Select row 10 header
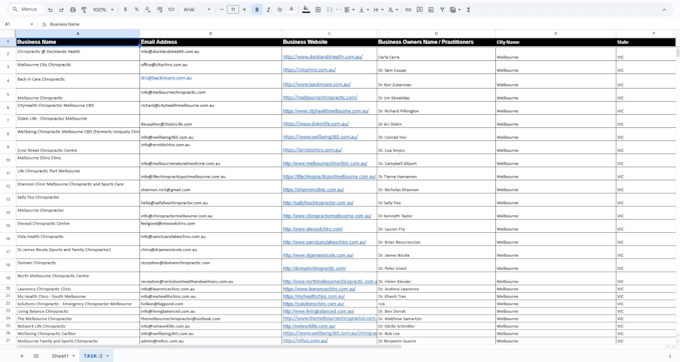680x362 pixels. (x=8, y=160)
